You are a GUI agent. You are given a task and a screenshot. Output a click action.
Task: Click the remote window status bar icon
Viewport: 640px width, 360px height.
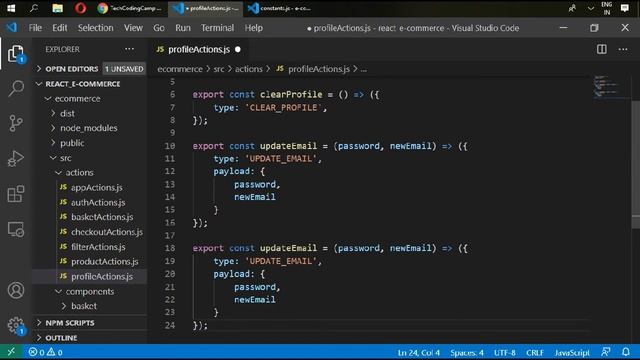point(11,352)
